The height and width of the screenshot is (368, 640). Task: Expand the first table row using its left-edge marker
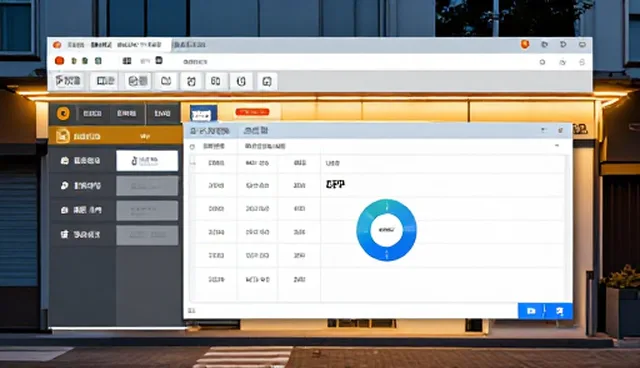click(x=193, y=163)
